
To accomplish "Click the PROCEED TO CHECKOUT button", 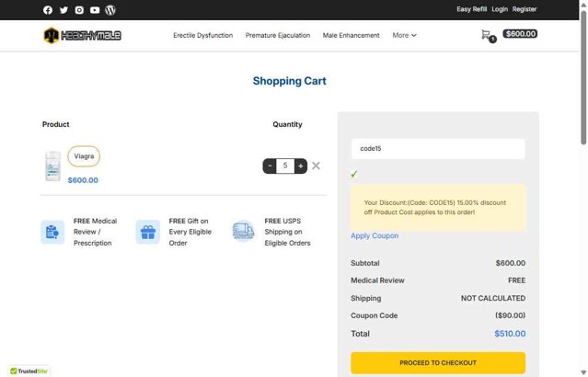I will (x=438, y=363).
